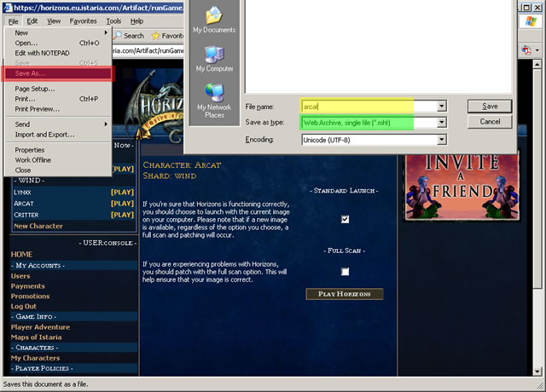
Task: Expand the Encoding dropdown list
Action: (x=441, y=138)
